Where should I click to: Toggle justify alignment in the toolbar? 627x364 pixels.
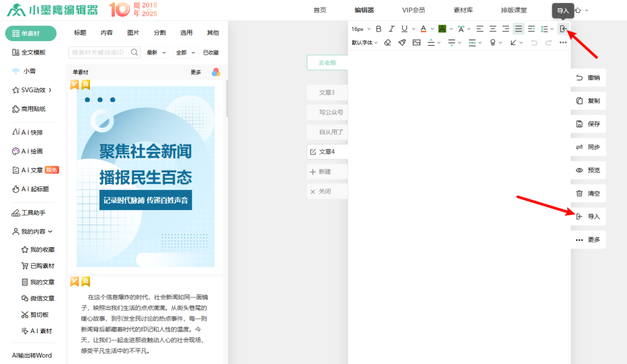(x=518, y=29)
